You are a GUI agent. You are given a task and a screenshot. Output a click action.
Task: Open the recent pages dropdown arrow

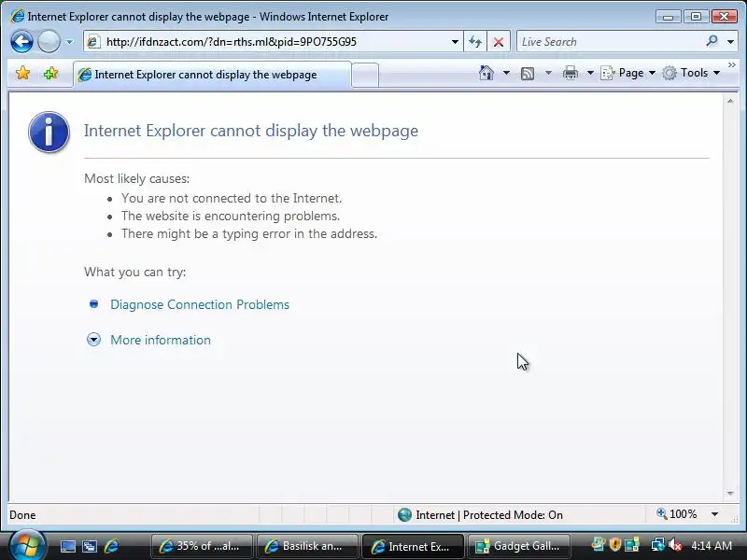click(x=69, y=42)
